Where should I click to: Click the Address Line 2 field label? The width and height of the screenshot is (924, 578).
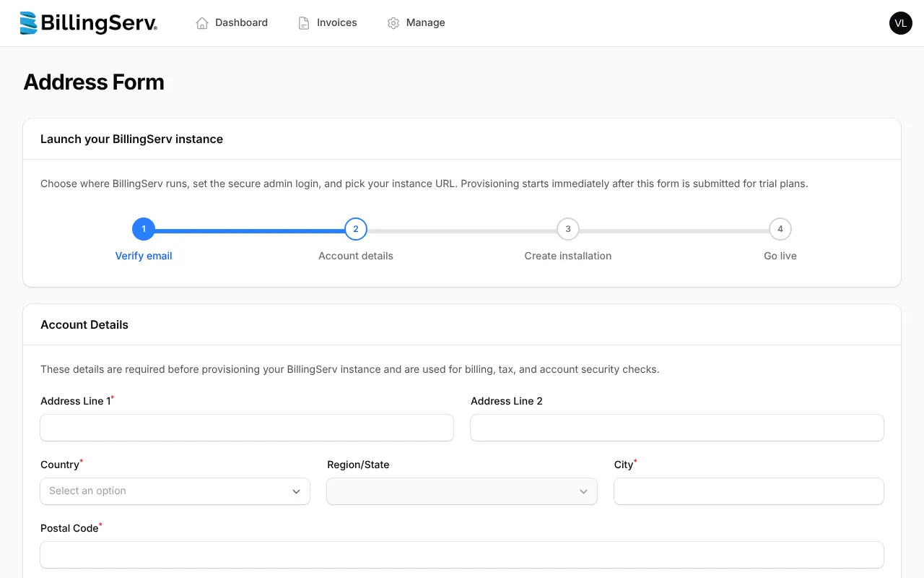point(507,401)
